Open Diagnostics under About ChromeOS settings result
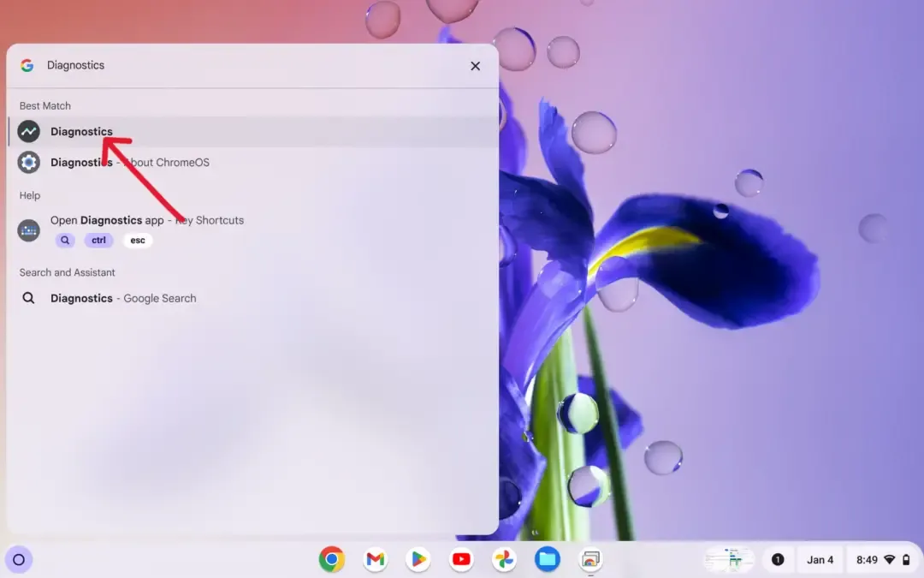This screenshot has height=578, width=924. click(253, 162)
